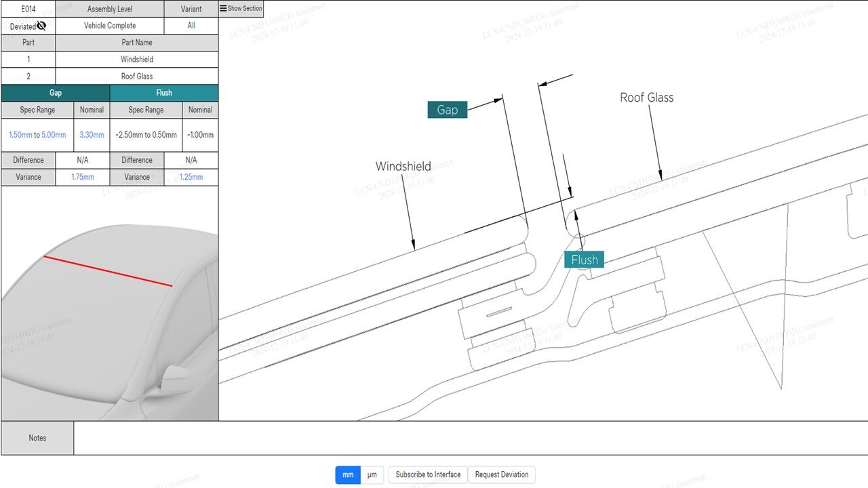This screenshot has width=868, height=488.
Task: Click Gap spec maximum 5.00mm
Action: coord(54,135)
